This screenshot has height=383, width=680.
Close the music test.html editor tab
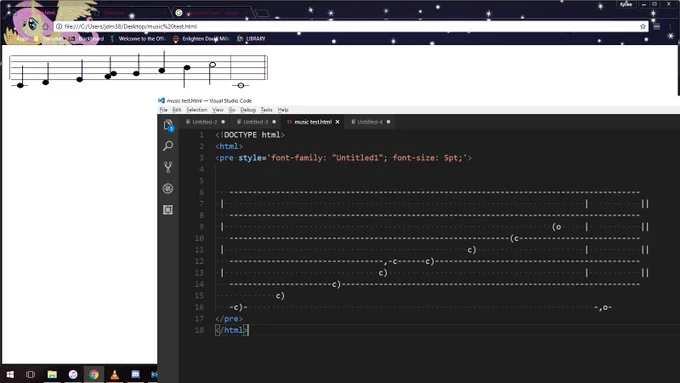(x=337, y=122)
